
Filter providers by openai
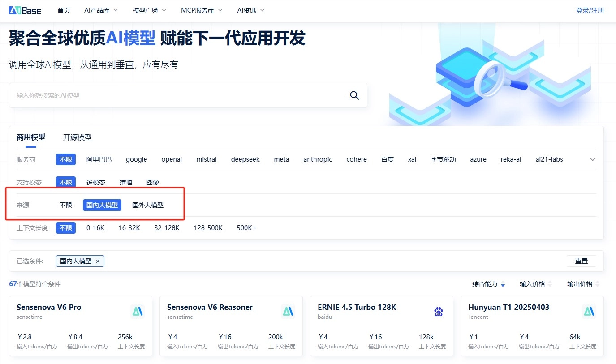point(172,159)
